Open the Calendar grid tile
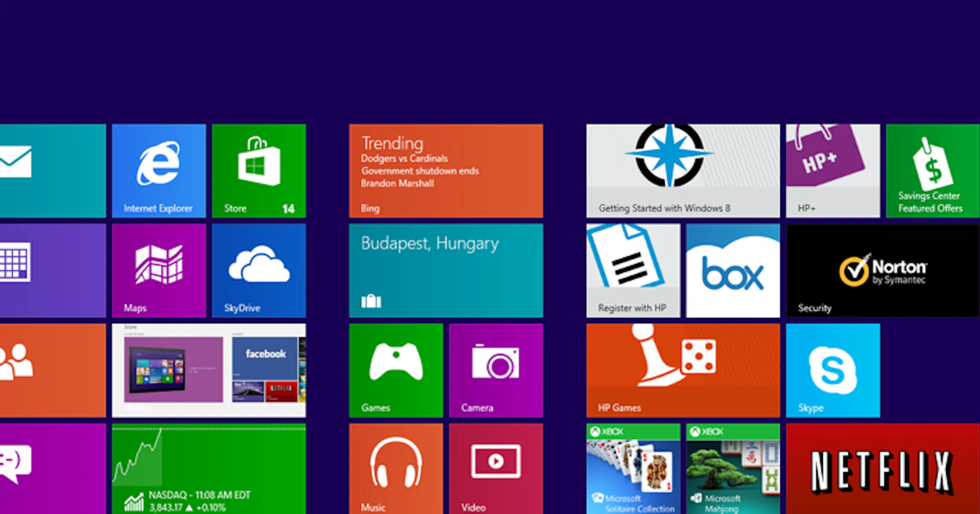This screenshot has height=514, width=980. (53, 270)
